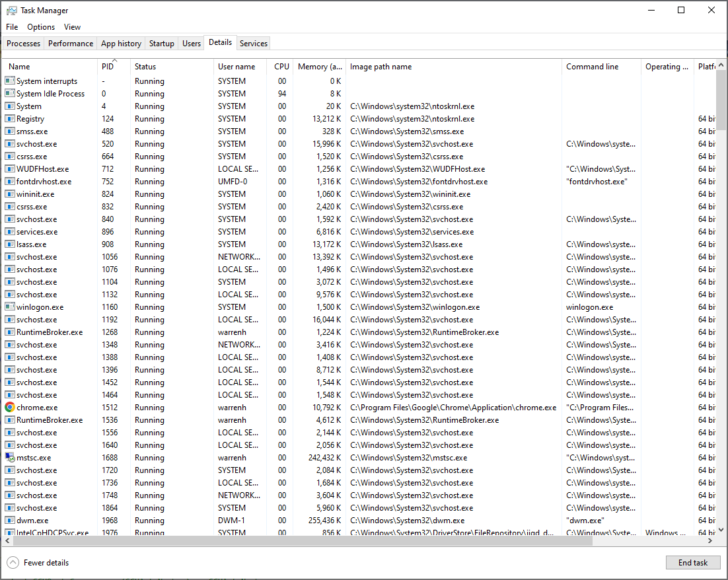The width and height of the screenshot is (728, 580).
Task: Collapse view with Fewer details chevron
Action: coord(13,562)
